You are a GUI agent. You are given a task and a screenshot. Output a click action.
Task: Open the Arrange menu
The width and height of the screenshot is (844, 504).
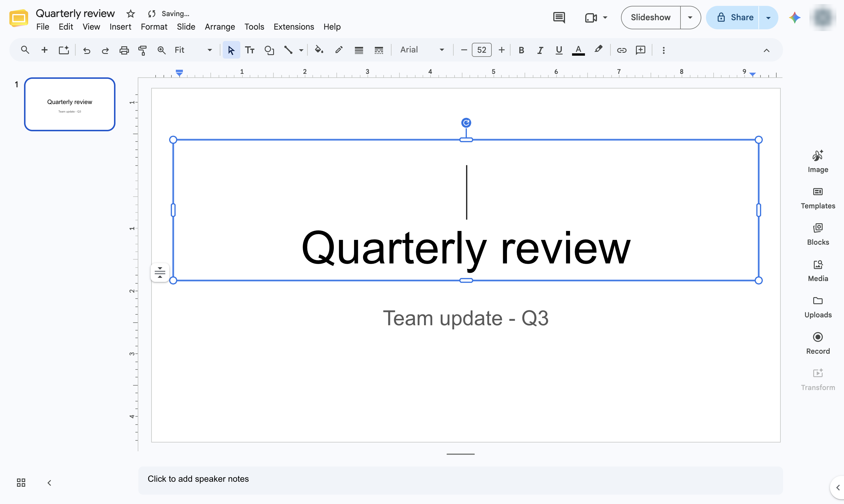[220, 27]
